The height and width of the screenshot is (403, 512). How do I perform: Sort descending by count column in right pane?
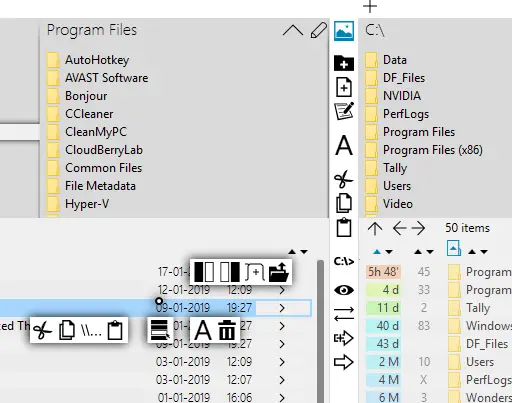pyautogui.click(x=430, y=252)
